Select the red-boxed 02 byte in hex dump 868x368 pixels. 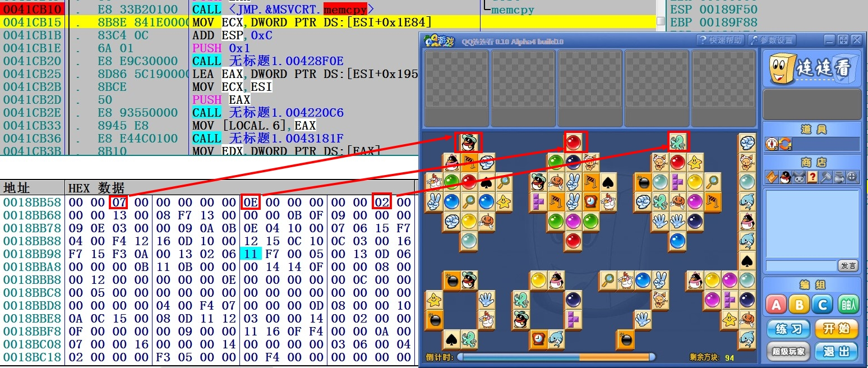382,201
